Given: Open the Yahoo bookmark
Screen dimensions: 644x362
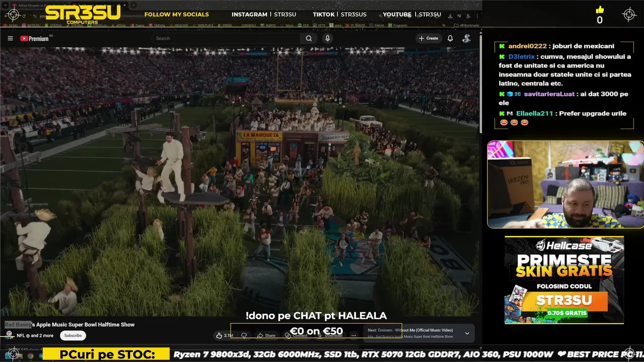Looking at the screenshot, I should (287, 25).
